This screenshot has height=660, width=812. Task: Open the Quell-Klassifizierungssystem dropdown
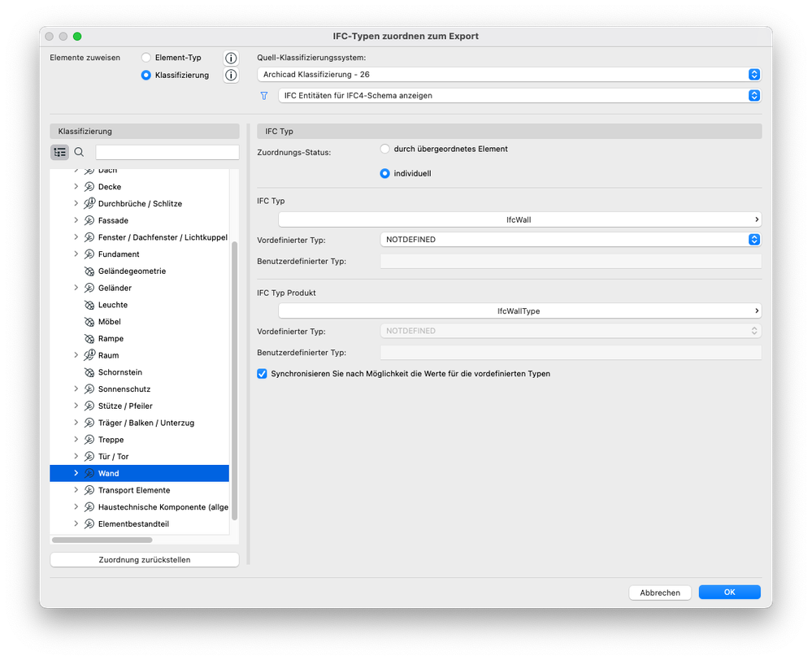click(x=509, y=75)
